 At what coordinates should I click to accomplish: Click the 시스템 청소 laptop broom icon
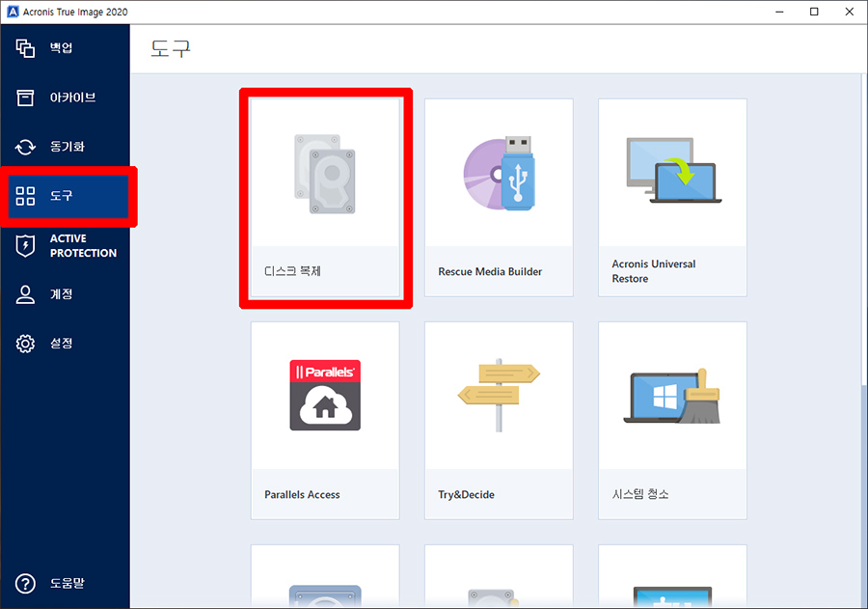674,396
